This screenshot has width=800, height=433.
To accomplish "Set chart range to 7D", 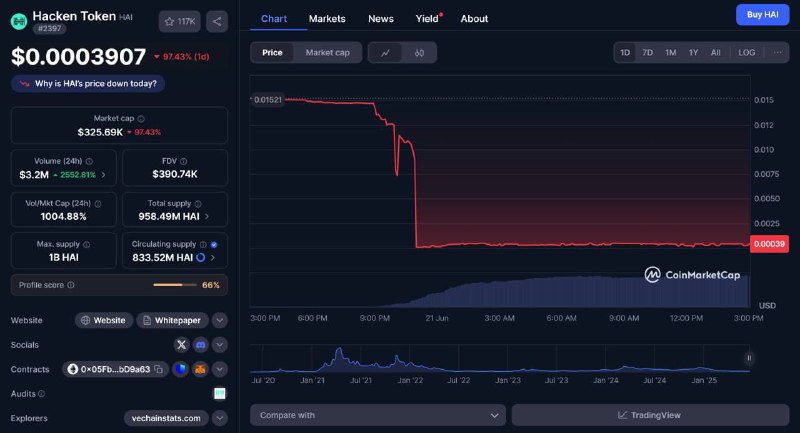I will [x=647, y=53].
